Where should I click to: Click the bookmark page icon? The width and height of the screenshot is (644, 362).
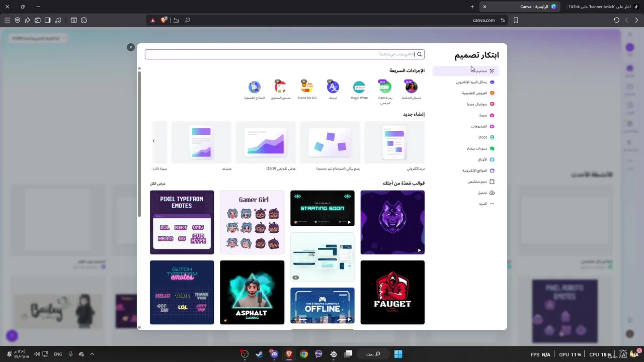point(516,20)
